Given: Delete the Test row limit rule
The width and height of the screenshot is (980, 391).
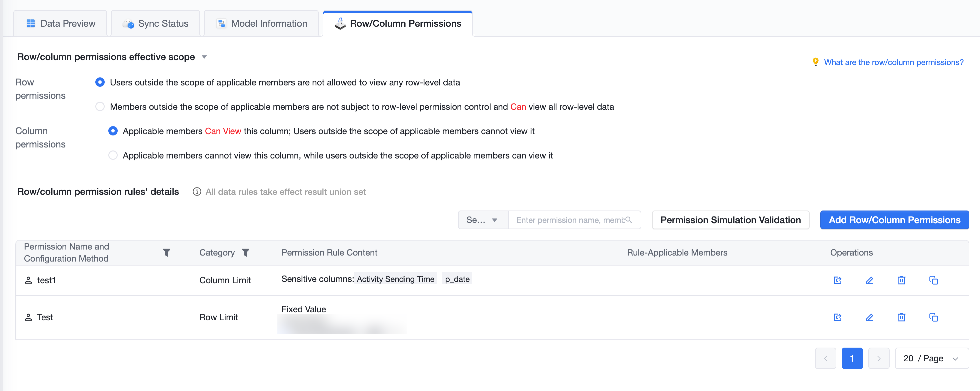Looking at the screenshot, I should [901, 317].
